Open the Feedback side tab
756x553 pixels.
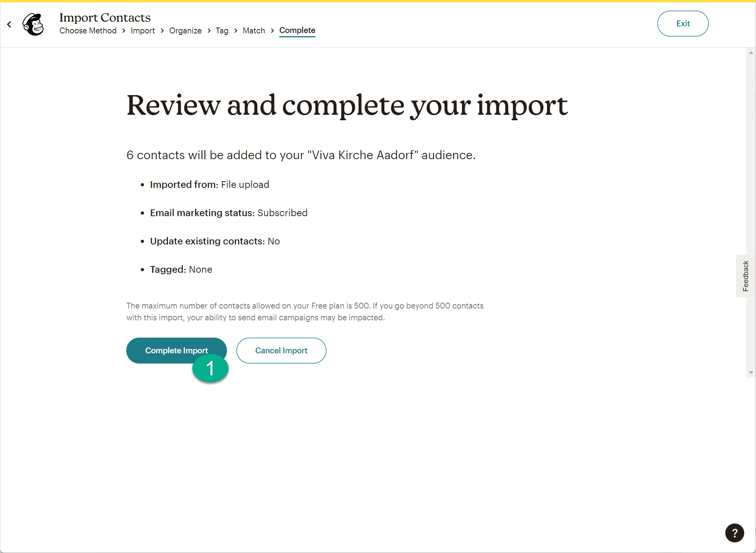click(x=745, y=276)
